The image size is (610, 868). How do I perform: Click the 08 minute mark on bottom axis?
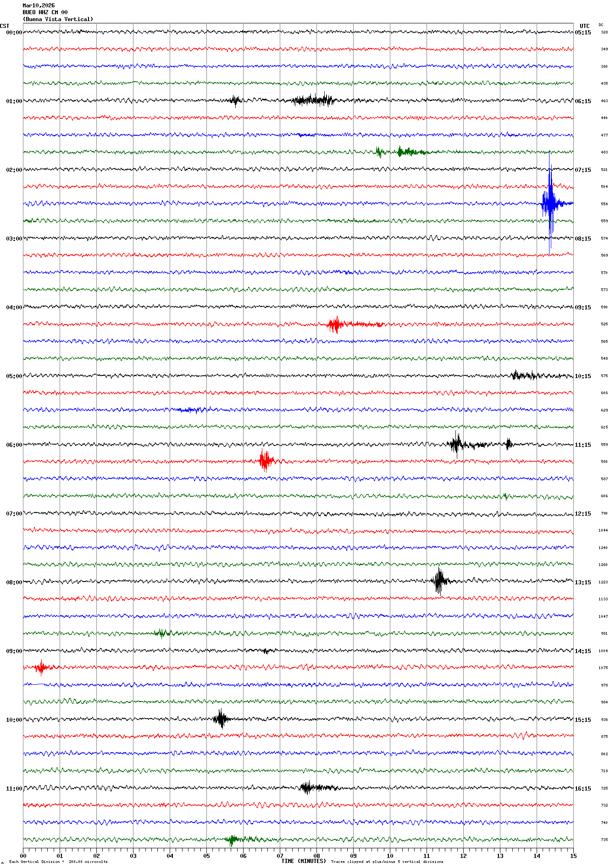tap(316, 856)
